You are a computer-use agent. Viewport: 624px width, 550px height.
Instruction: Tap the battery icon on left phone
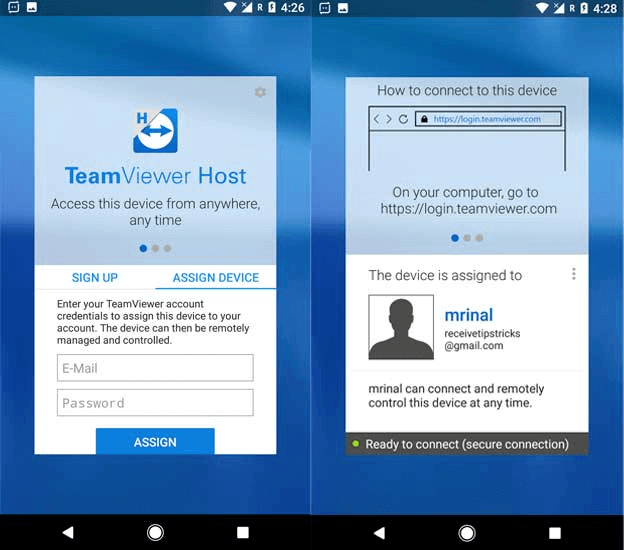click(x=272, y=7)
